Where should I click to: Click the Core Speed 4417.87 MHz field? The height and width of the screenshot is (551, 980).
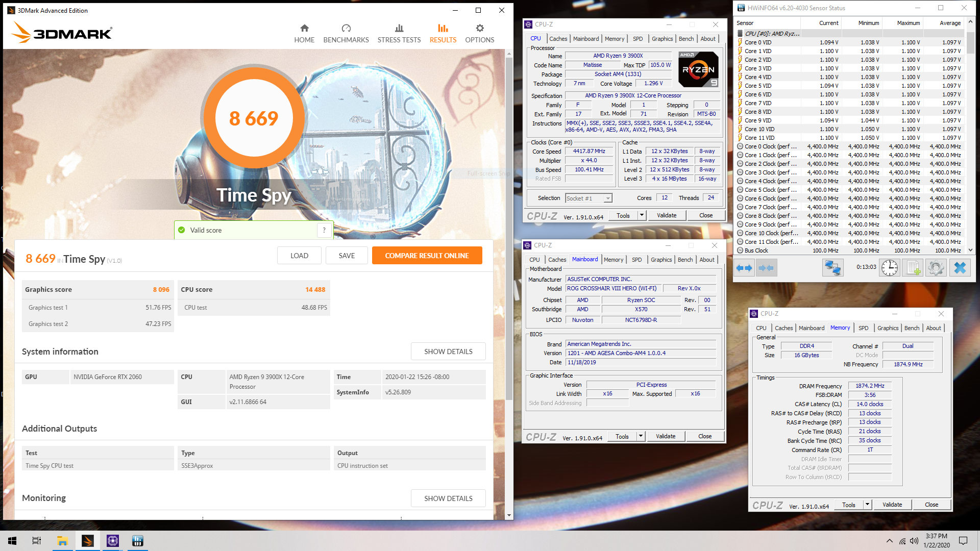(589, 151)
